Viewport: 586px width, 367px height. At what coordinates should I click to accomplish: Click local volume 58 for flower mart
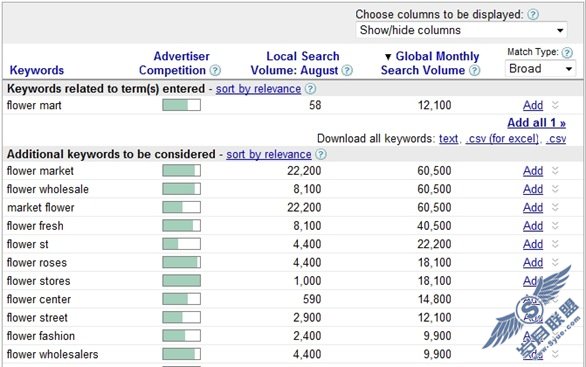click(x=315, y=105)
